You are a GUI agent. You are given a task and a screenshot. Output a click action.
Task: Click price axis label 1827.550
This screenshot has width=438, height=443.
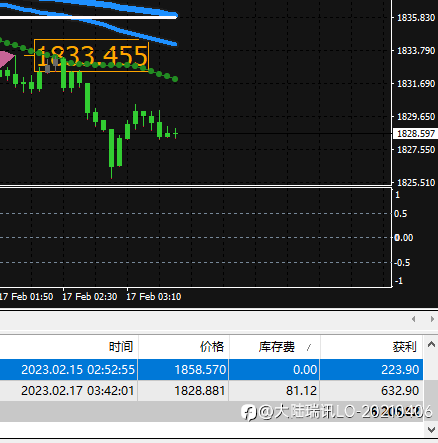[x=416, y=149]
